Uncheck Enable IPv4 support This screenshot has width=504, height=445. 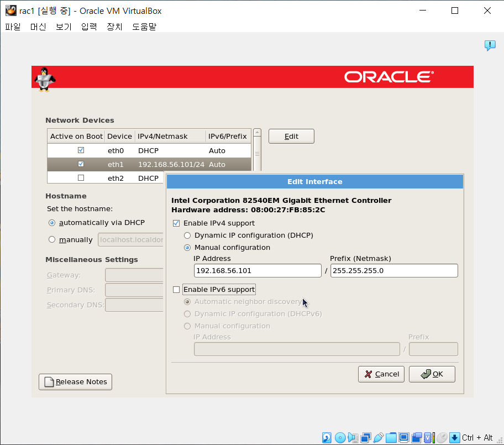point(176,223)
